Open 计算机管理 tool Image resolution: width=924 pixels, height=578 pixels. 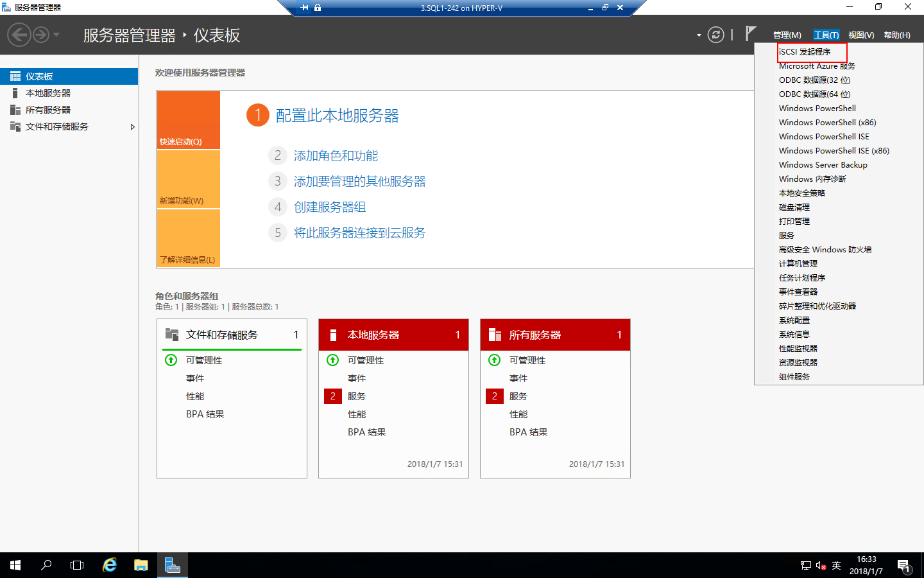798,264
